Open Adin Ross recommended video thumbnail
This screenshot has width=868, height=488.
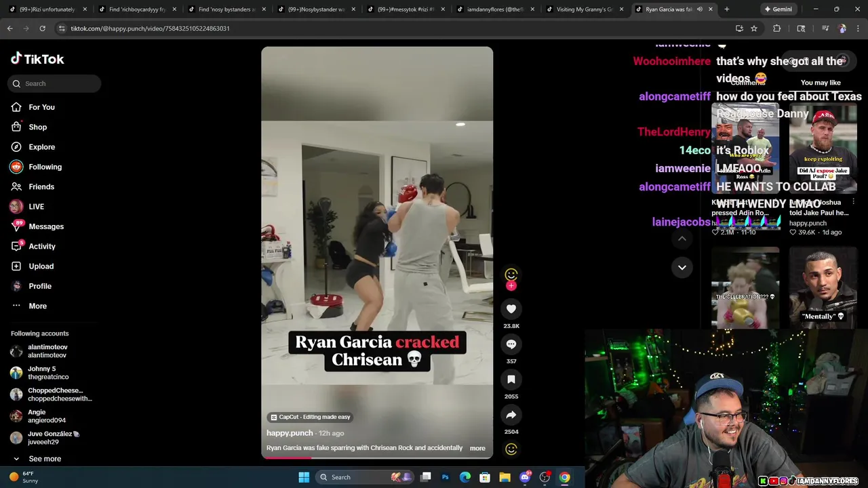[745, 150]
